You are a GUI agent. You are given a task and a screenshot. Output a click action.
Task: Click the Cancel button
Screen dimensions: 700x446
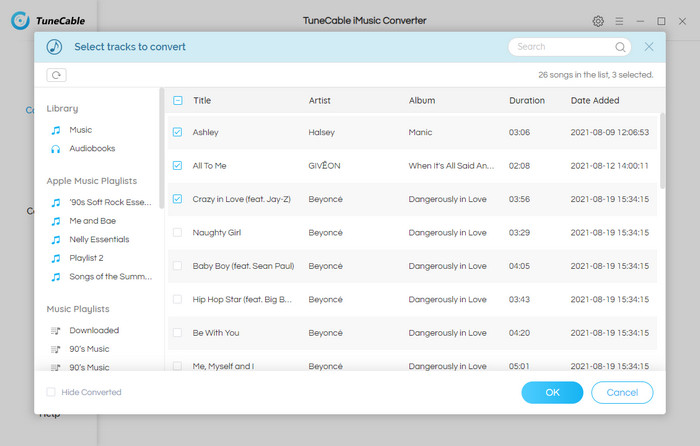point(622,392)
